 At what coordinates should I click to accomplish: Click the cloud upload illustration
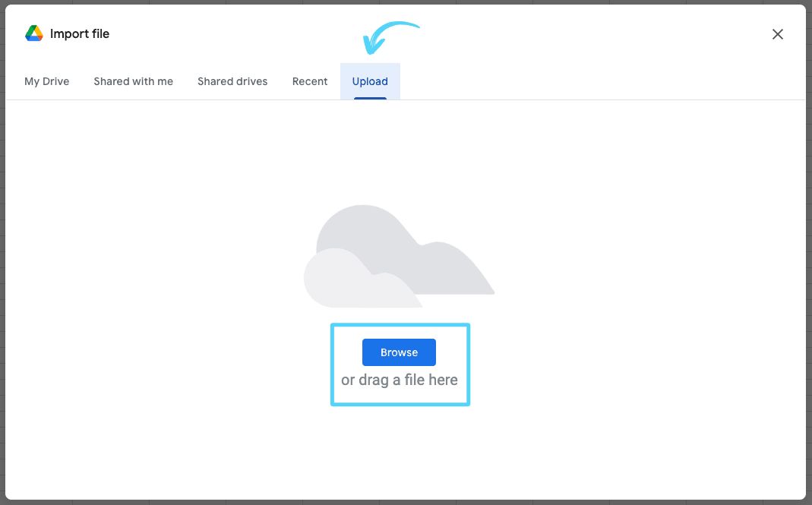pos(399,257)
